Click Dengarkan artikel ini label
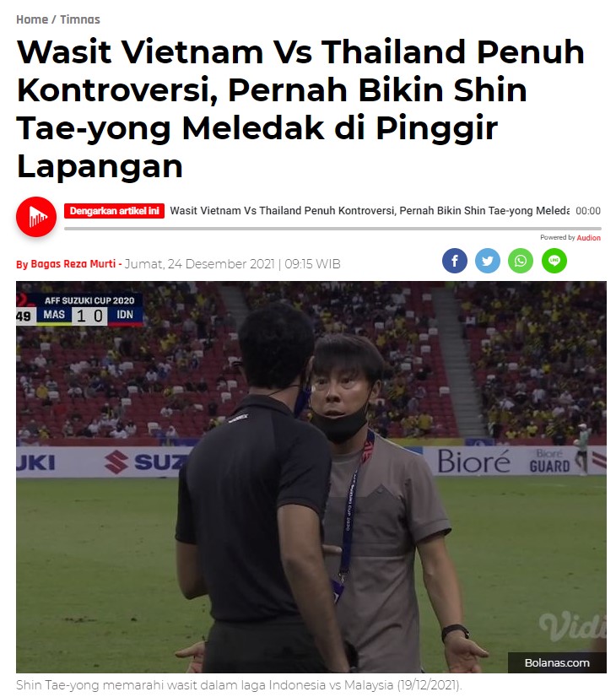 (114, 211)
